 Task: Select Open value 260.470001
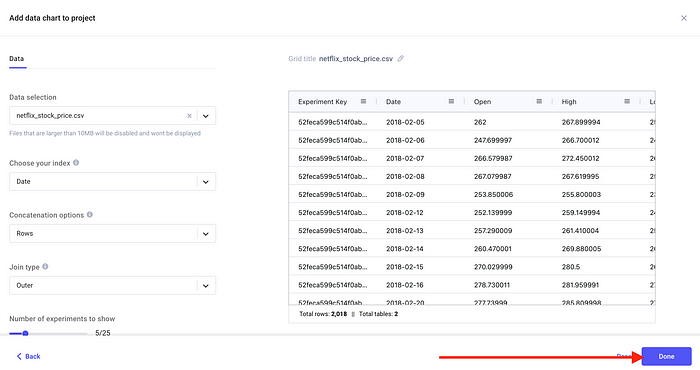[x=492, y=249]
